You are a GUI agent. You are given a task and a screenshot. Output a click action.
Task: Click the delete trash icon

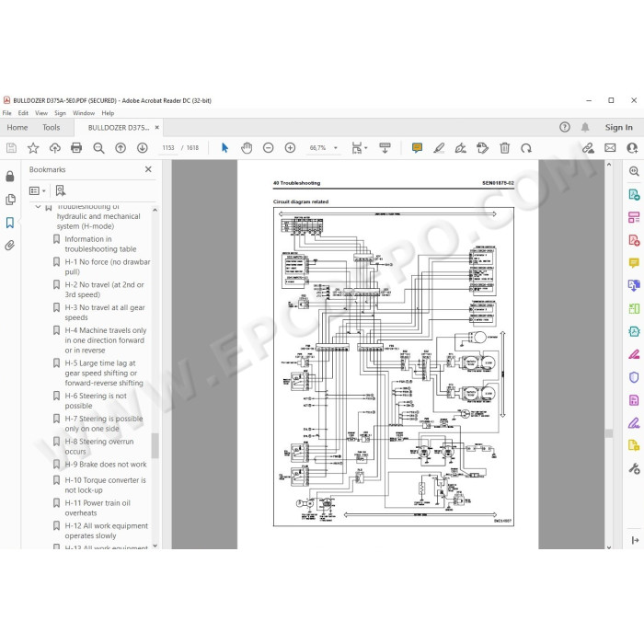pyautogui.click(x=504, y=148)
